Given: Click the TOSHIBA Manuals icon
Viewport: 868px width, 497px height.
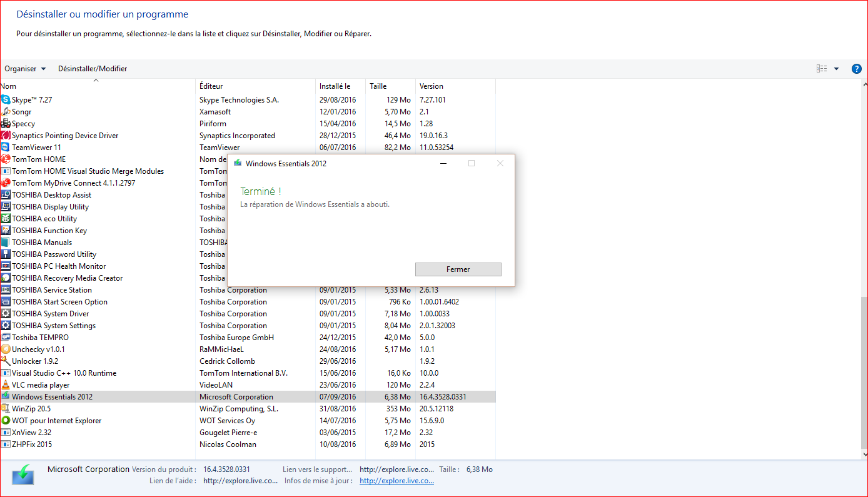Looking at the screenshot, I should [6, 243].
